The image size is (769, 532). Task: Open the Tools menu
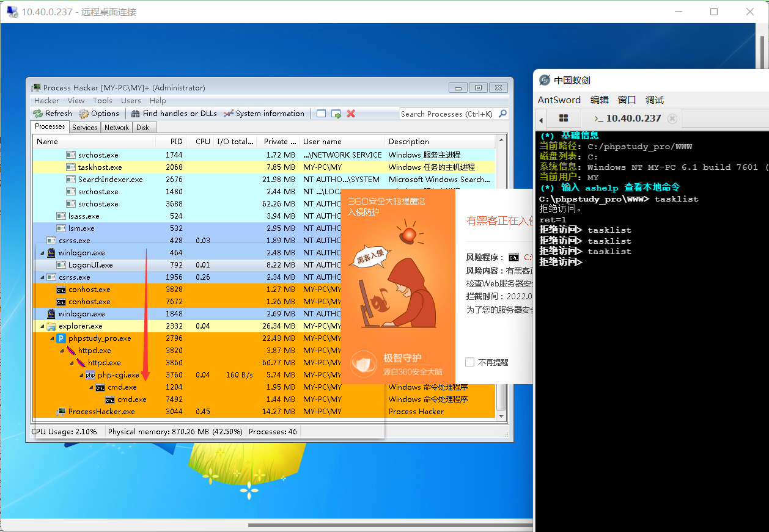[103, 101]
